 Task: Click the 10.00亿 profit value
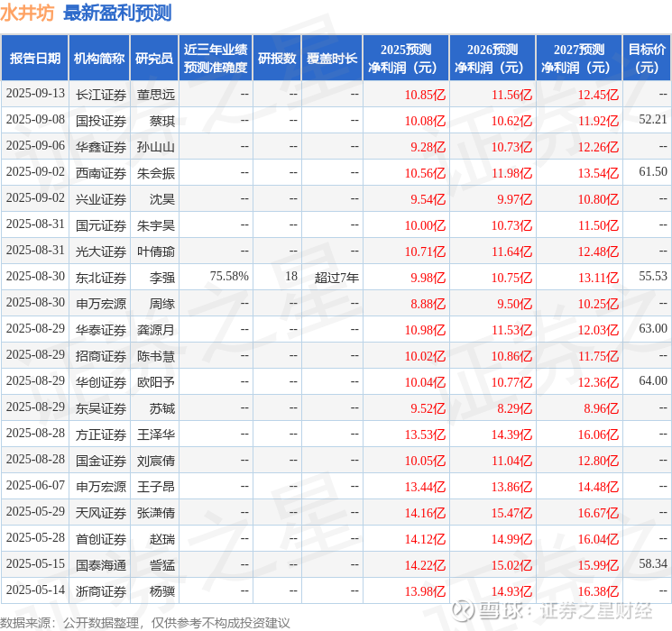pyautogui.click(x=425, y=225)
